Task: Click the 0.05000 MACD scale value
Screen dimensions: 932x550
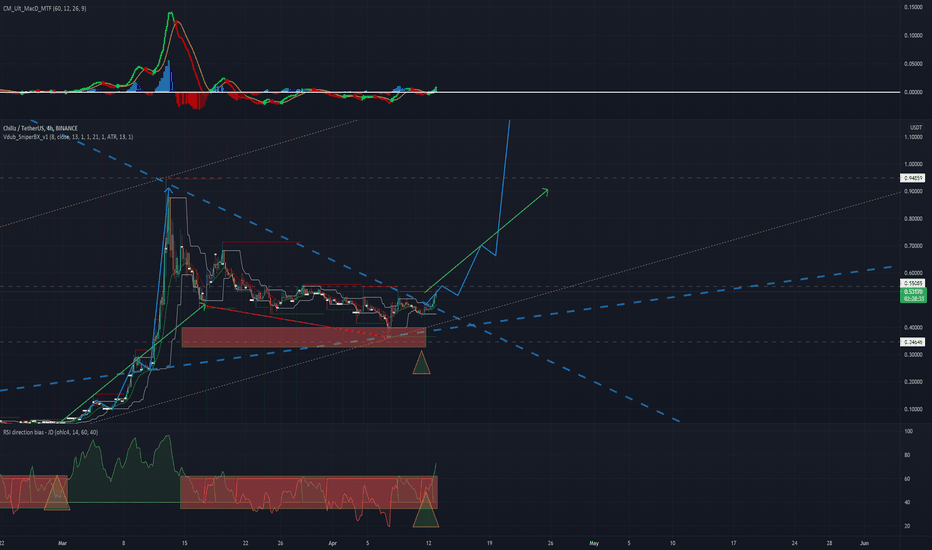Action: tap(913, 64)
